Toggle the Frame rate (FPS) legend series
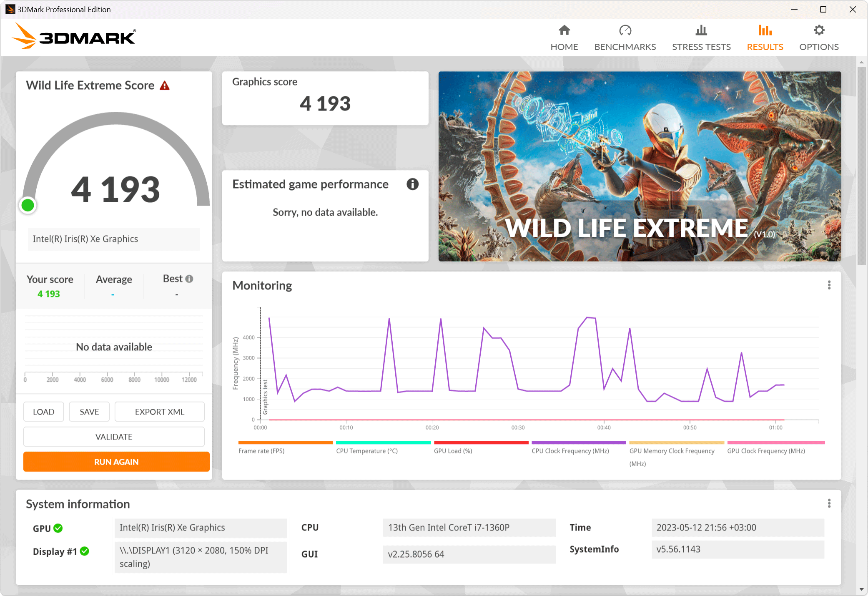The height and width of the screenshot is (596, 868). (x=261, y=451)
